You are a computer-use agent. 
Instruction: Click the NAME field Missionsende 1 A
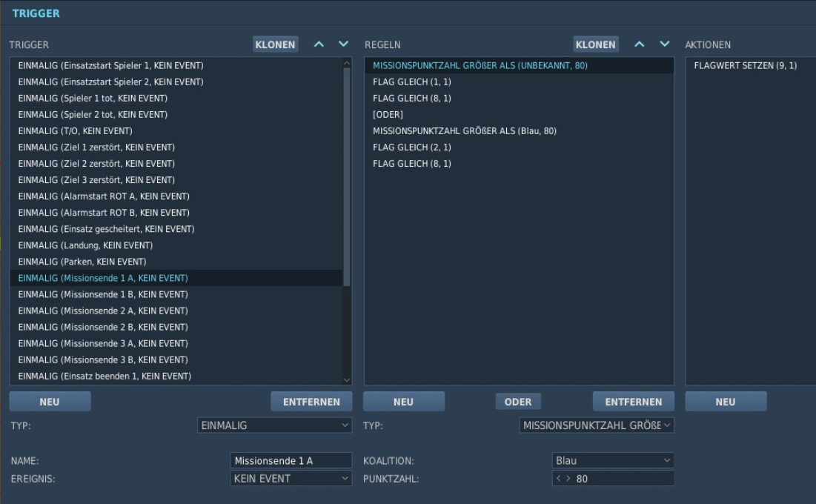[291, 460]
